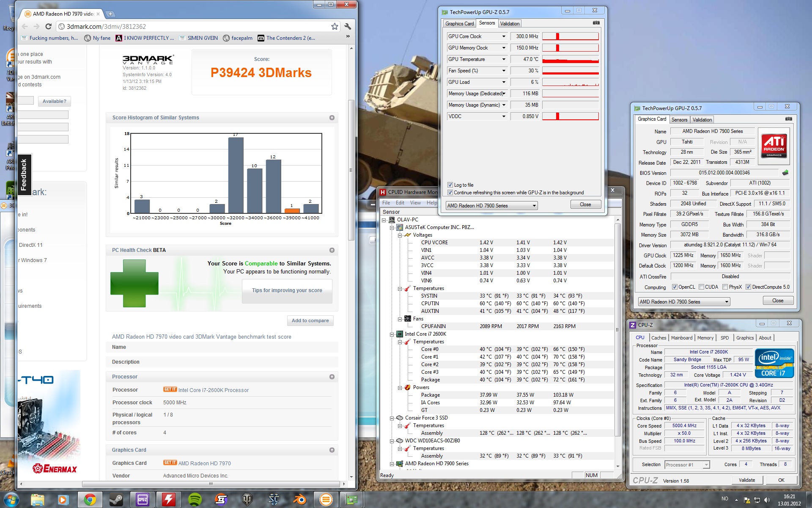The height and width of the screenshot is (508, 812).
Task: Open the Chrome wrench menu
Action: click(348, 27)
